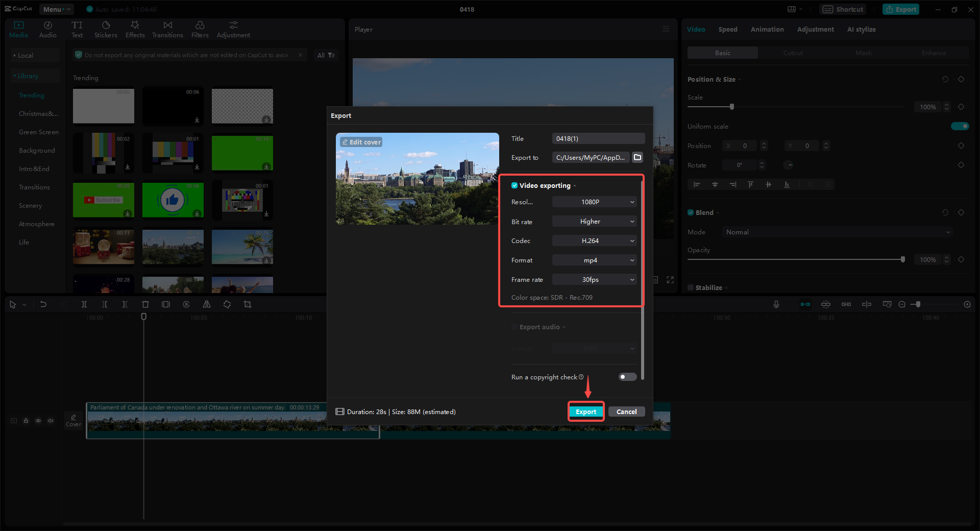Select the Effects panel icon

(x=135, y=29)
